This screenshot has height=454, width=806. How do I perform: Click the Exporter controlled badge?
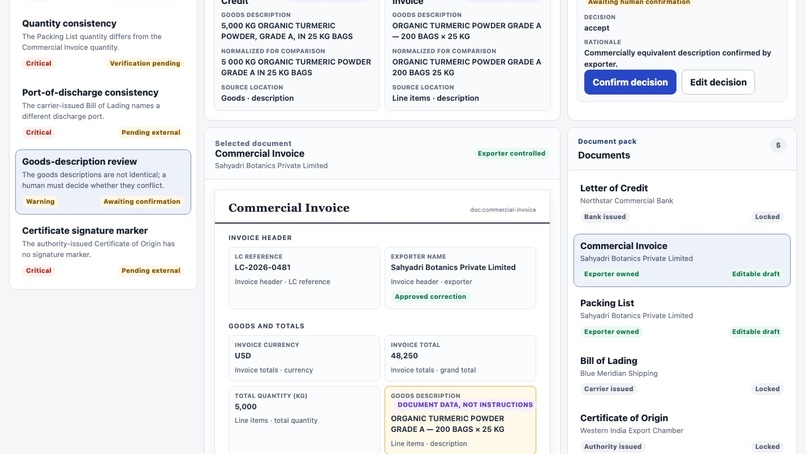pyautogui.click(x=511, y=153)
